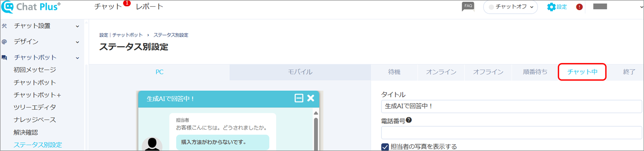Click the 電話番号 input field
Screen dimensions: 644x151
[x=512, y=133]
